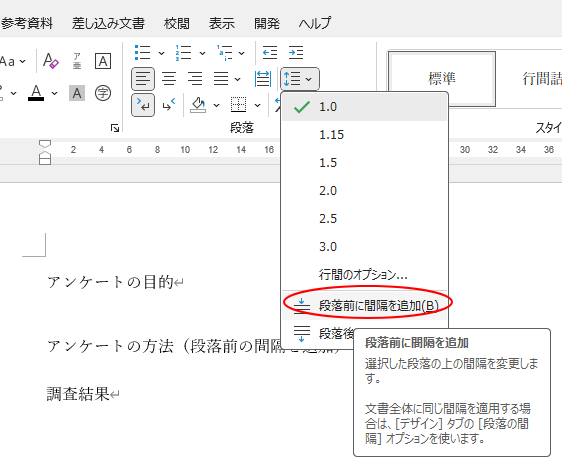Switch to the 表示 tab

tap(222, 24)
